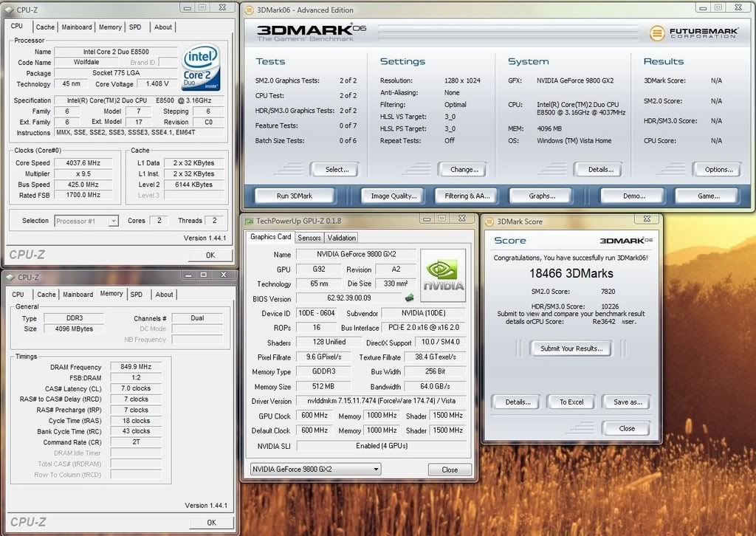Switch to the Validation tab in GPU-Z
The height and width of the screenshot is (536, 756).
[x=343, y=237]
